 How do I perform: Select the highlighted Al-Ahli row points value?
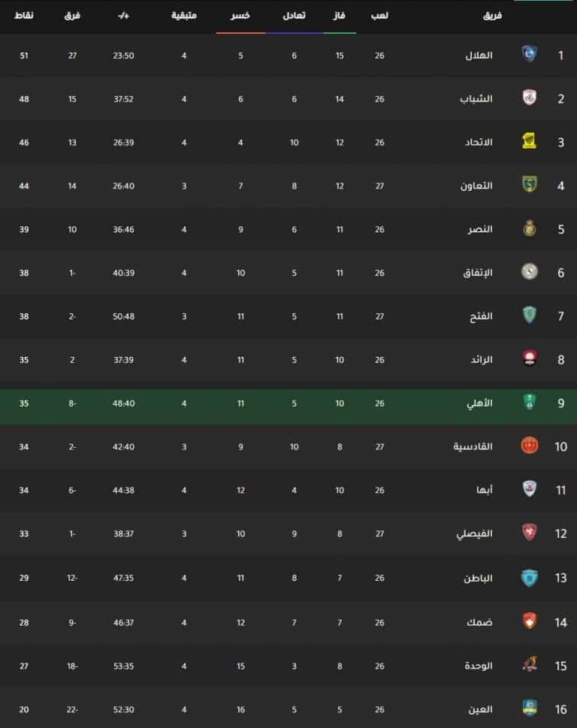pos(24,403)
